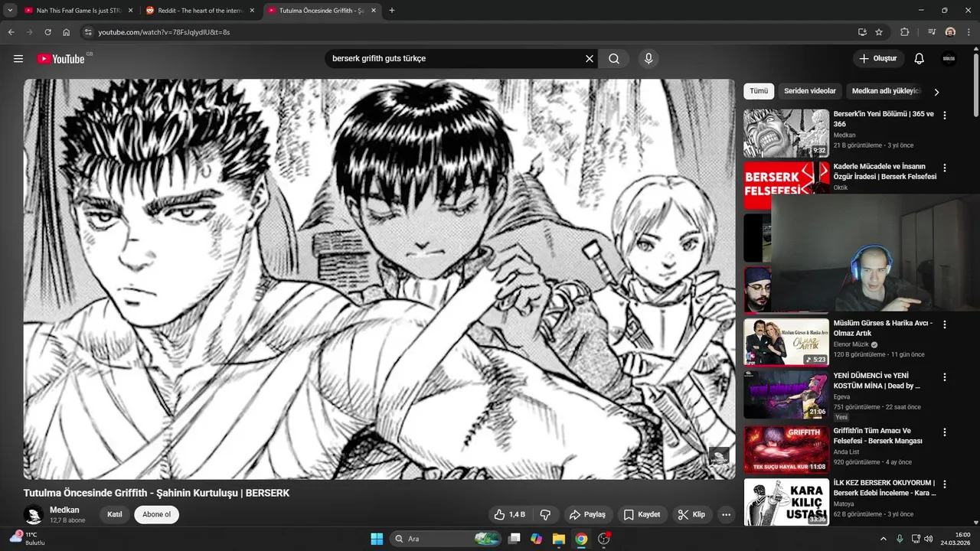View site information icon in address bar
The height and width of the screenshot is (551, 980).
coord(88,32)
